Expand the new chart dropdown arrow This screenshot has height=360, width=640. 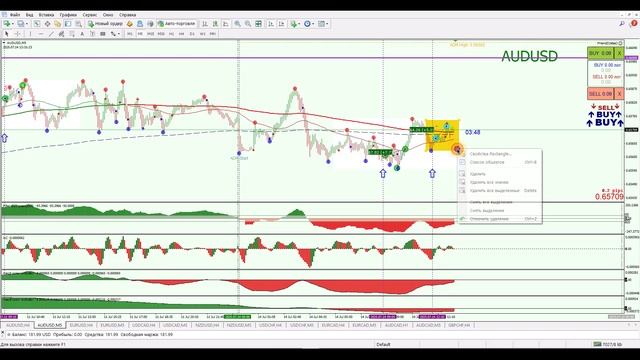[x=13, y=24]
